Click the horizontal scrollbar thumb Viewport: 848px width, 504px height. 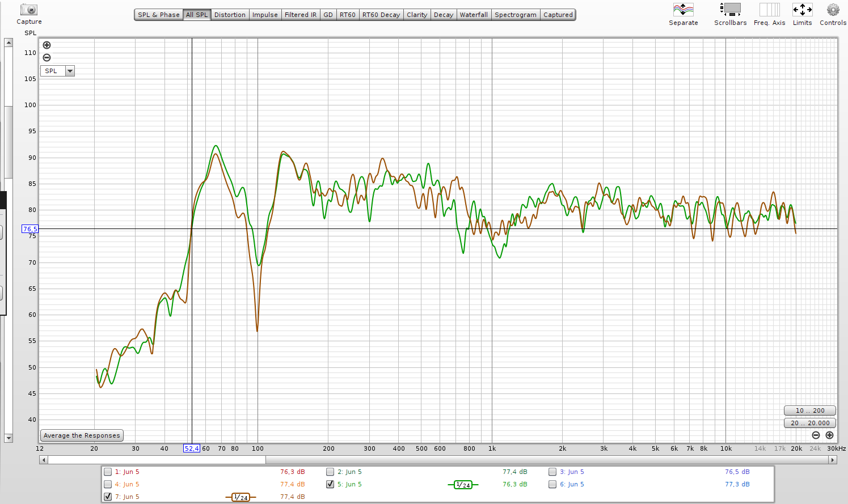(x=157, y=460)
